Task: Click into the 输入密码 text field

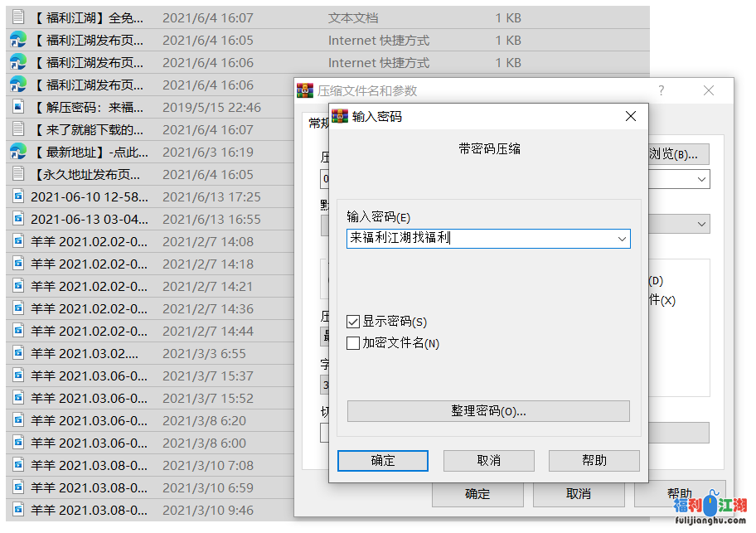Action: (x=481, y=239)
